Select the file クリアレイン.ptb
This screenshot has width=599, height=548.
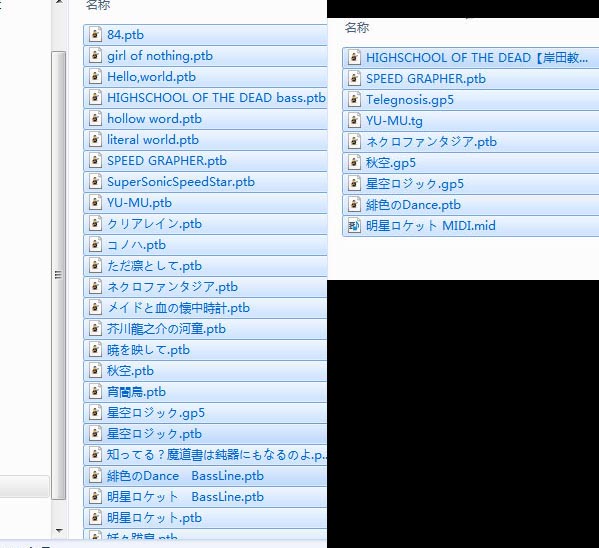coord(205,224)
